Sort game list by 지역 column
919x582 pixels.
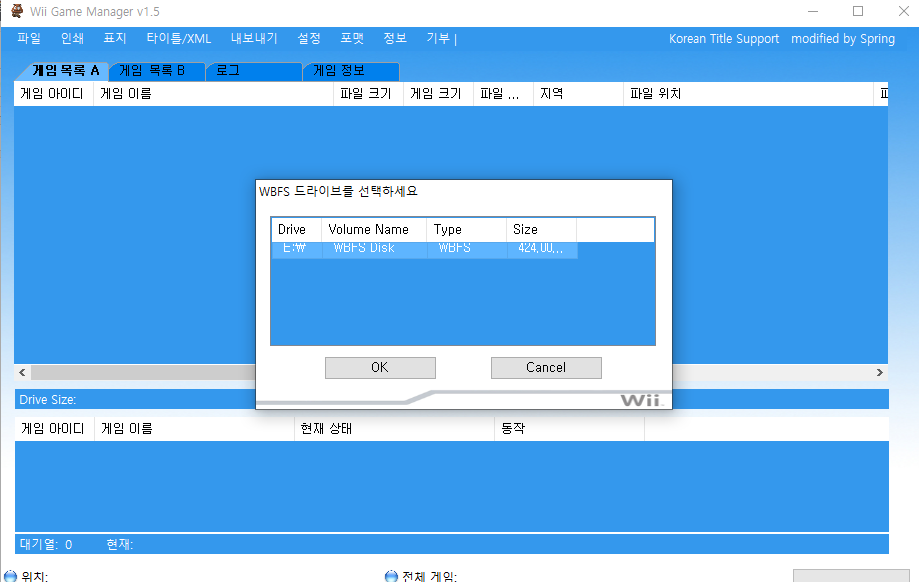coord(578,94)
